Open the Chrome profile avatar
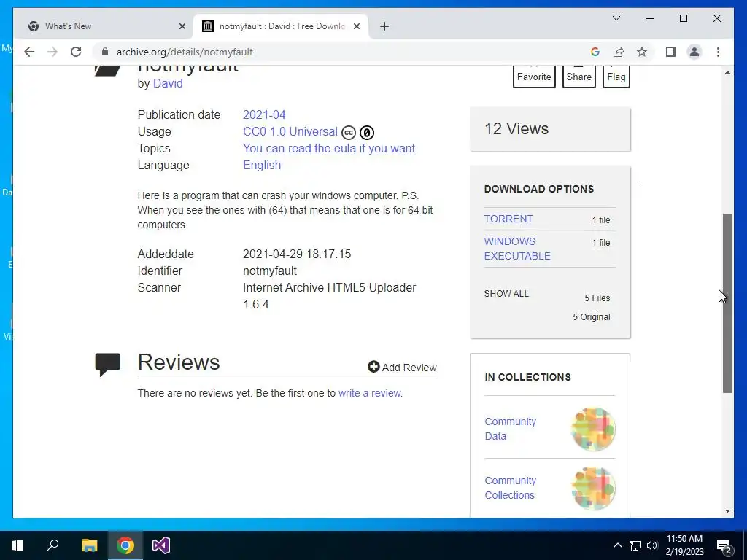This screenshot has height=560, width=747. pos(694,52)
